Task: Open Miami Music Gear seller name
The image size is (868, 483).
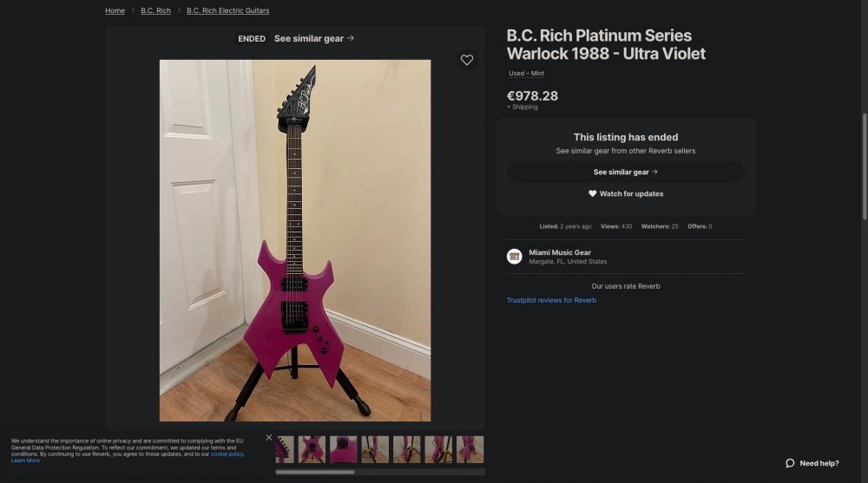Action: click(x=560, y=252)
